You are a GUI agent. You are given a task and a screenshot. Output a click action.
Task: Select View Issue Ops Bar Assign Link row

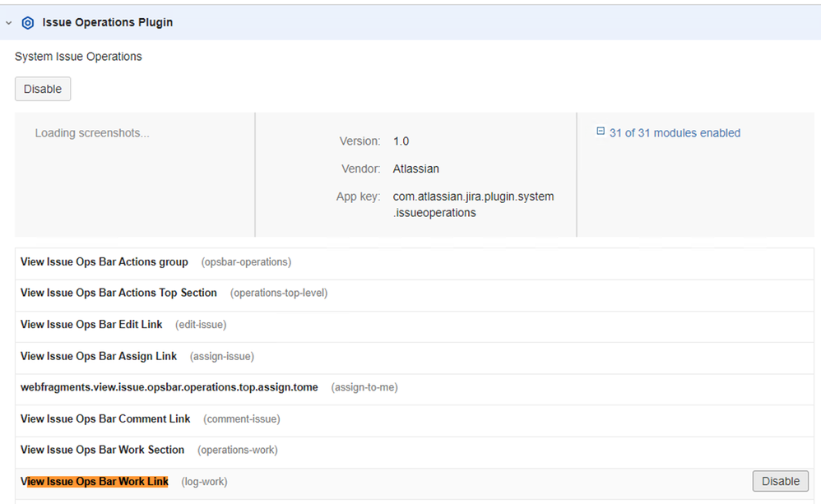(x=414, y=358)
